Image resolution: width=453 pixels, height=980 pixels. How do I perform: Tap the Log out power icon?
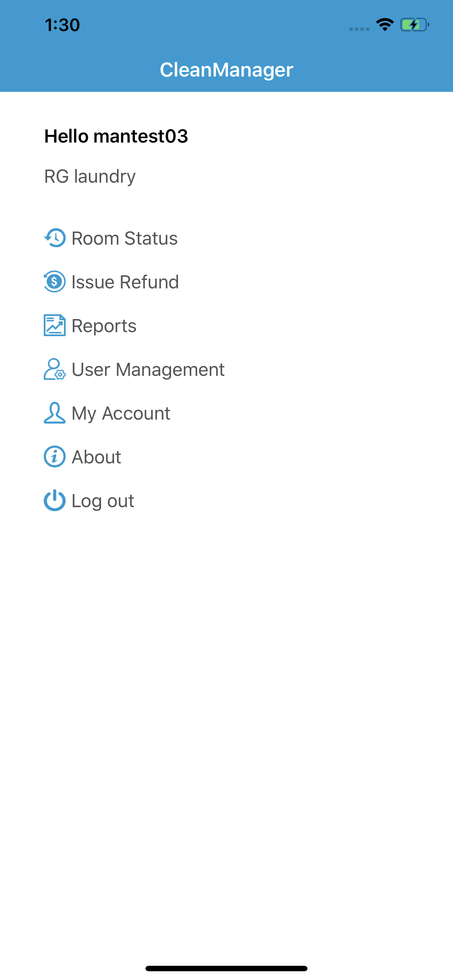(55, 500)
